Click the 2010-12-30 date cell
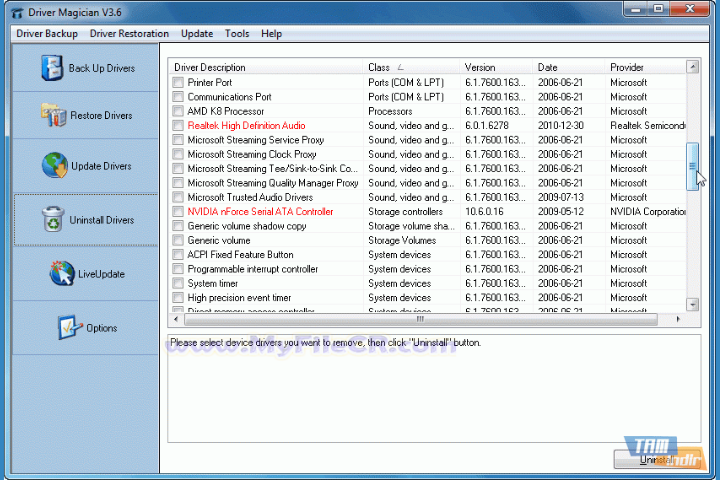The height and width of the screenshot is (480, 720). [x=561, y=125]
